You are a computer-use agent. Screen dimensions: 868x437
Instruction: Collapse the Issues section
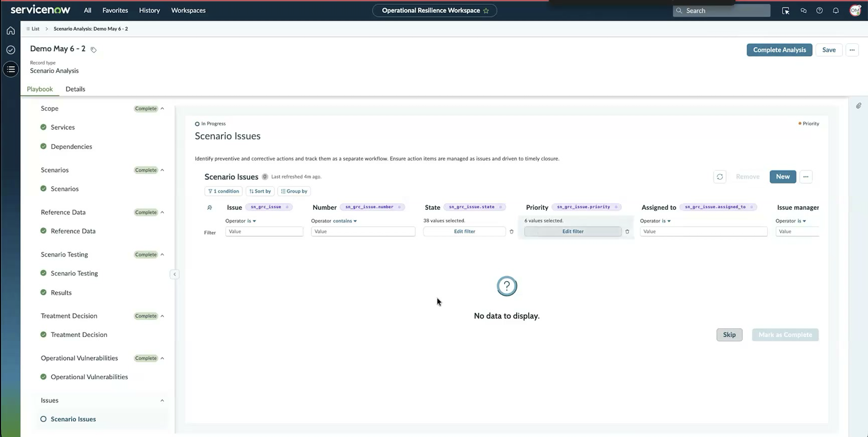click(x=162, y=401)
